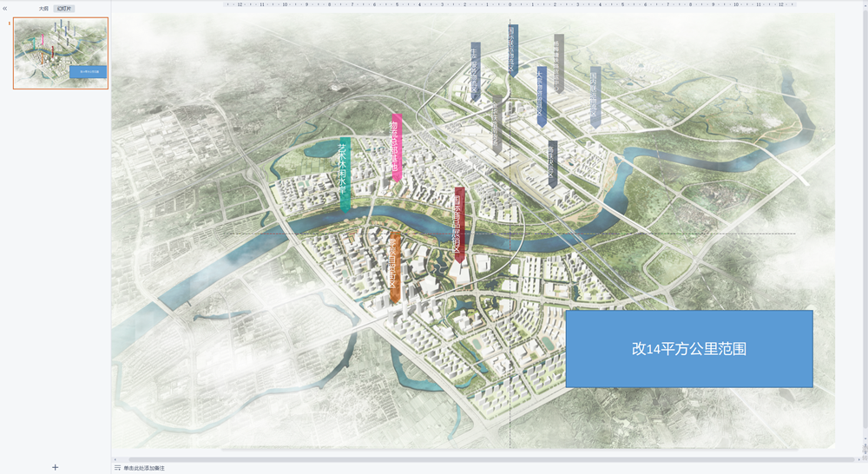Click the horizontal scrollbar under the slide
Screen dimensions: 868x474
click(x=486, y=459)
